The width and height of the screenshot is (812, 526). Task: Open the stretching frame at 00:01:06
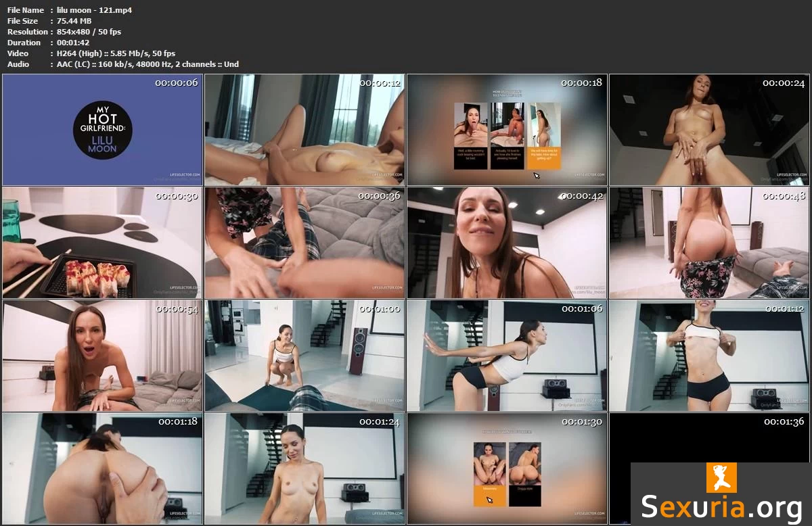(x=507, y=356)
